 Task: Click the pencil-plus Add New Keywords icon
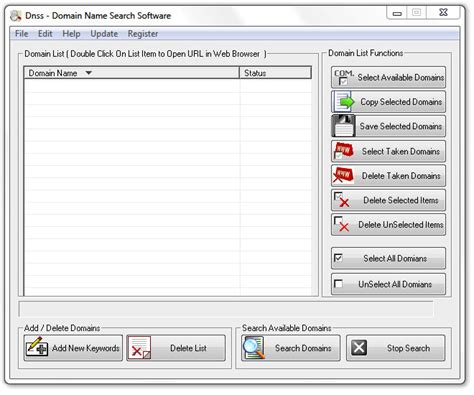pyautogui.click(x=37, y=348)
